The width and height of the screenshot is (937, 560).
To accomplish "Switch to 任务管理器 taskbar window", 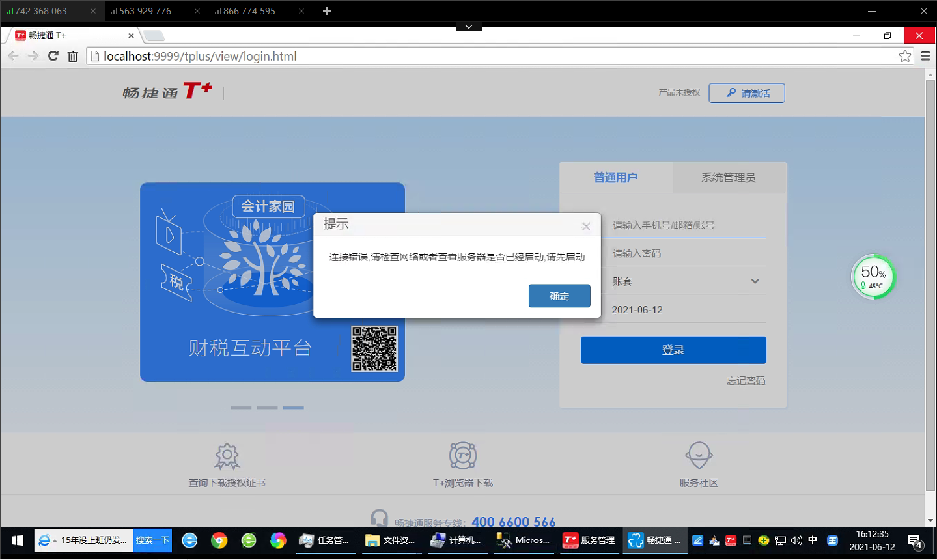I will [326, 540].
